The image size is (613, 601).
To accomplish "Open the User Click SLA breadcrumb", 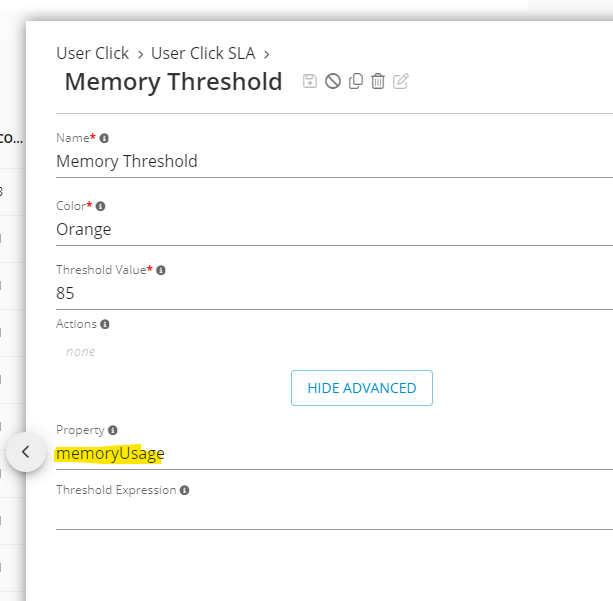I will [204, 53].
